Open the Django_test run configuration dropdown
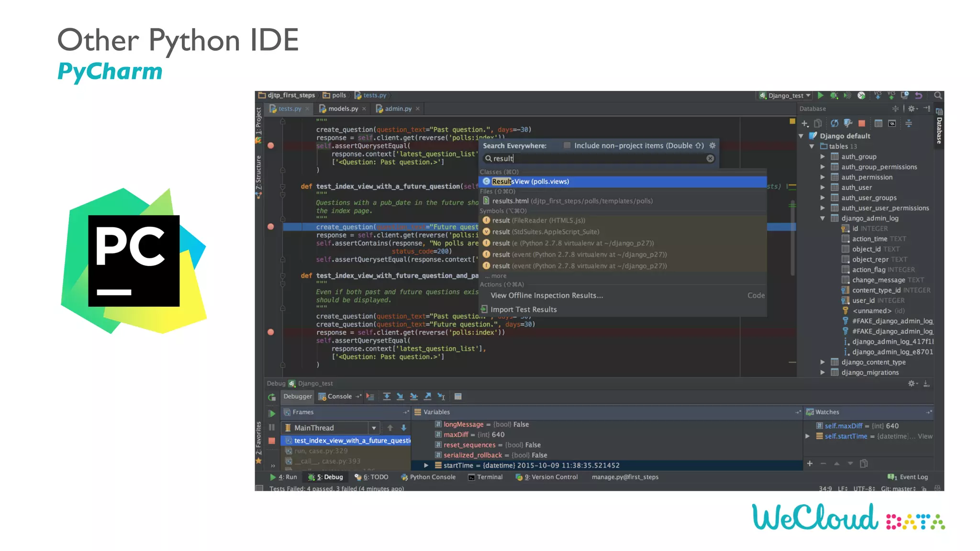Screen dimensions: 980x551 [785, 96]
